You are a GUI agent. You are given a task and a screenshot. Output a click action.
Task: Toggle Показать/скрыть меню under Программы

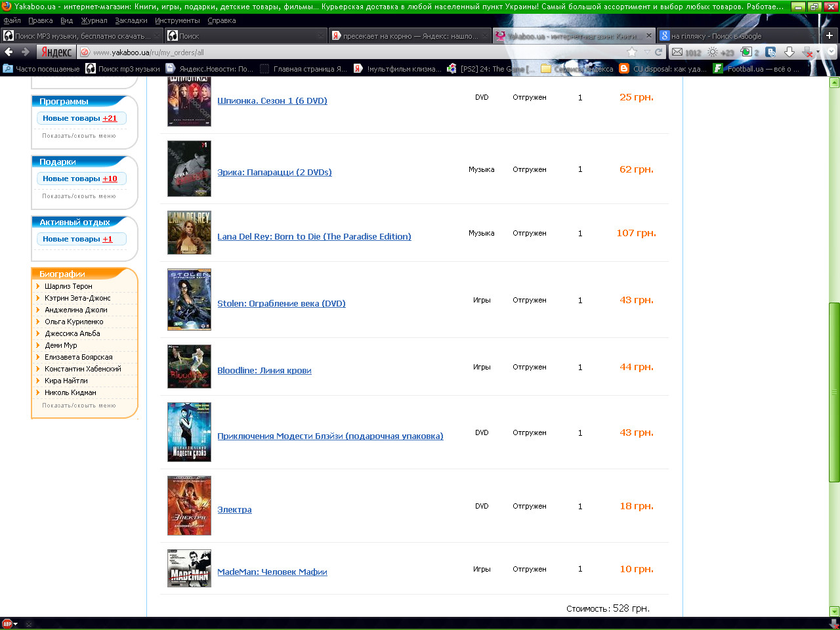(79, 136)
